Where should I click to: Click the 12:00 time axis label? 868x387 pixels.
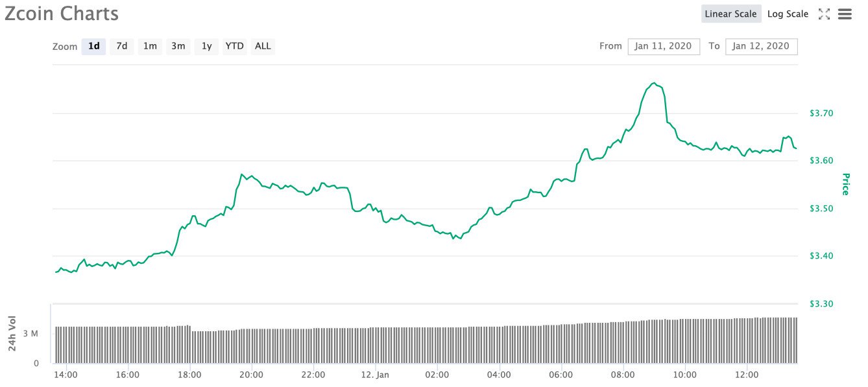click(x=747, y=375)
